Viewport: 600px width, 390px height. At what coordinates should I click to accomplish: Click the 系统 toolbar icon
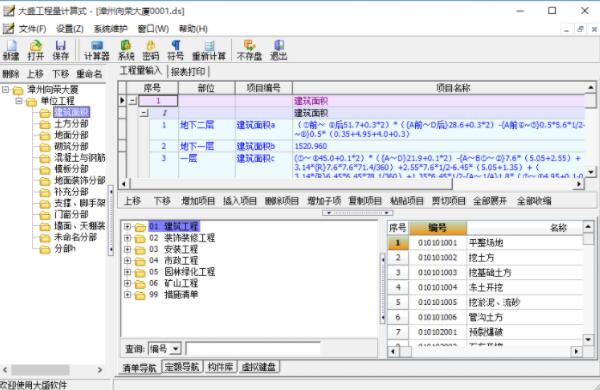pos(126,50)
